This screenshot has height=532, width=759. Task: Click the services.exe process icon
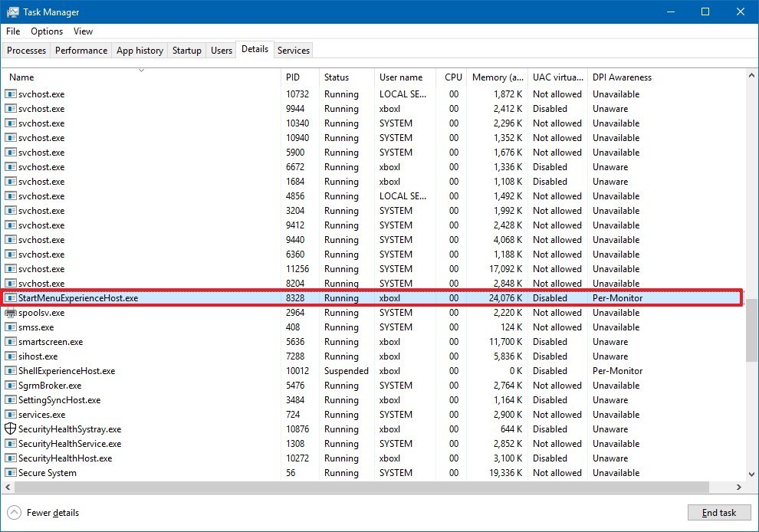tap(10, 415)
